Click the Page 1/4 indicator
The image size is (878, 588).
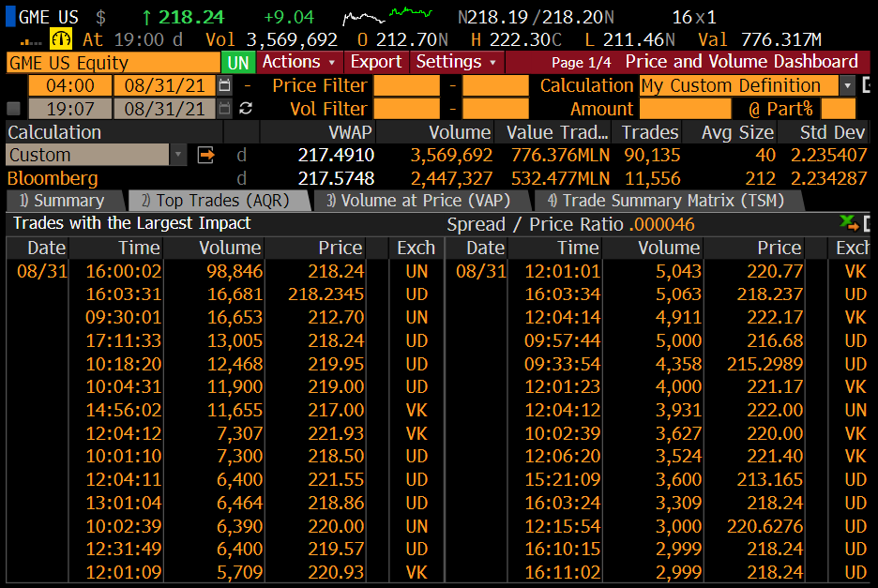[x=581, y=62]
